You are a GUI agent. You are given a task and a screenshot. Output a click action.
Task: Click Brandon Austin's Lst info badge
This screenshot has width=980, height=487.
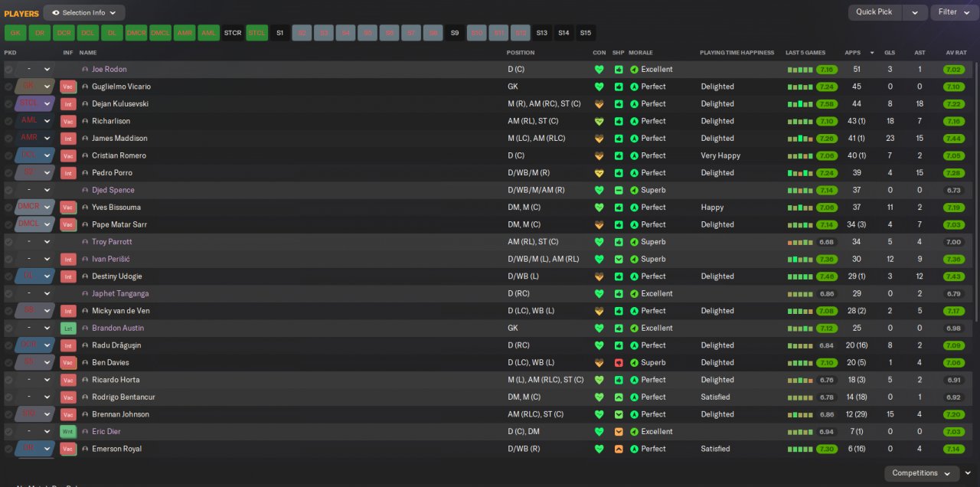click(68, 328)
